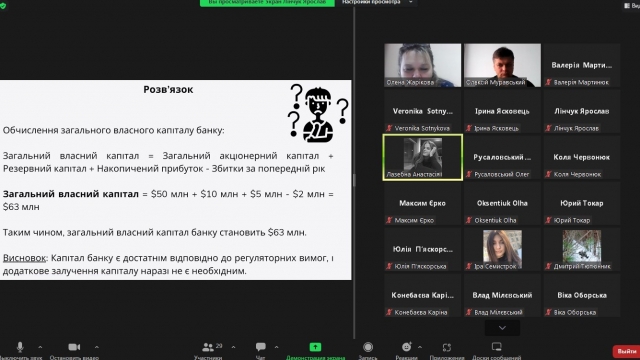
Task: Open the Apps icon in toolbar
Action: (x=447, y=347)
